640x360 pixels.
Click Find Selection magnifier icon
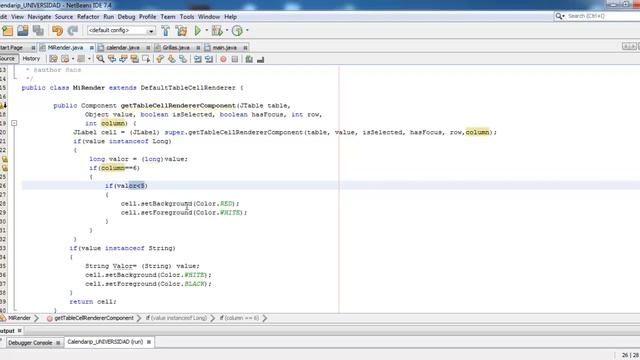(100, 59)
